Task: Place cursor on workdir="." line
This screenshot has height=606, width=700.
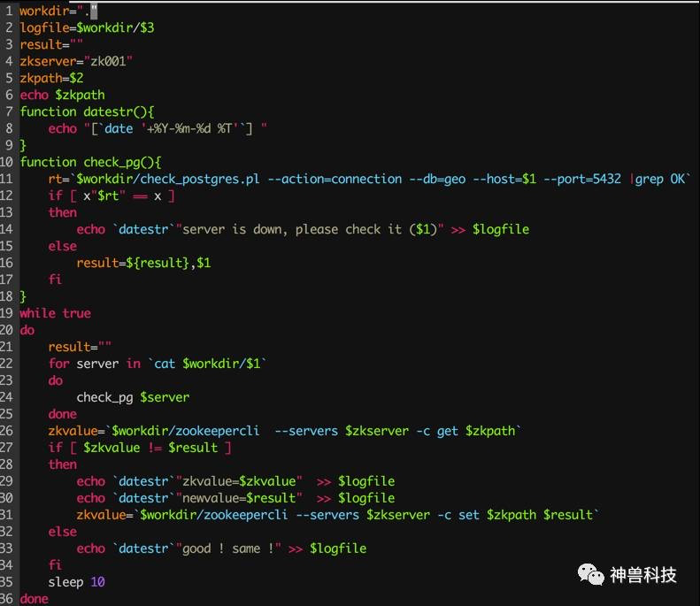Action: tap(58, 11)
